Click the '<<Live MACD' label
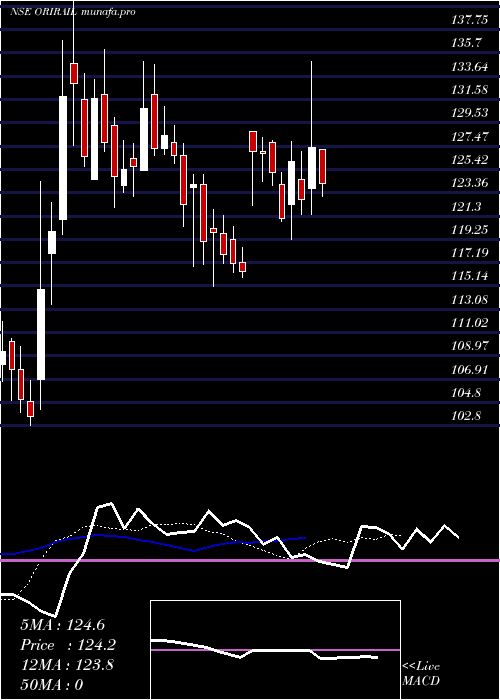The width and height of the screenshot is (500, 700). pyautogui.click(x=421, y=673)
